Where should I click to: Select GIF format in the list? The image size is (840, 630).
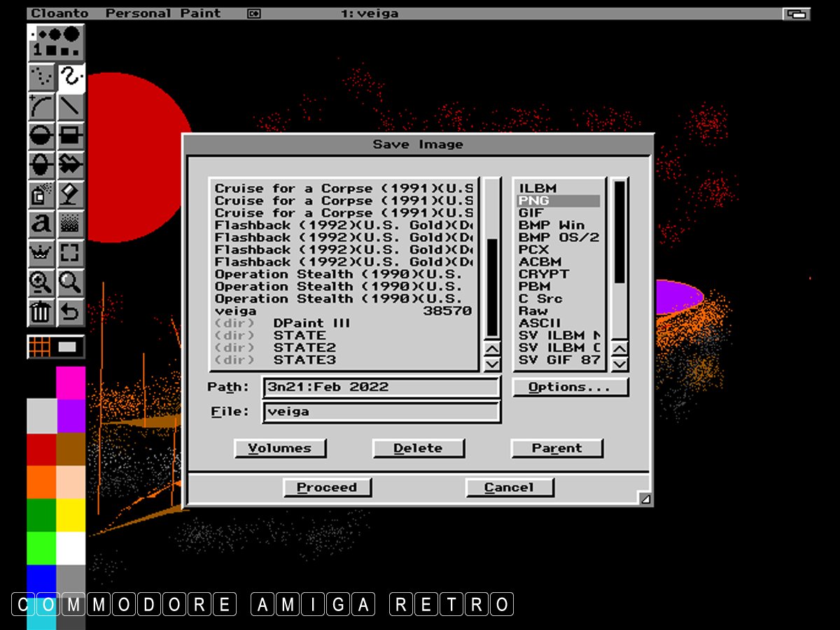click(558, 213)
